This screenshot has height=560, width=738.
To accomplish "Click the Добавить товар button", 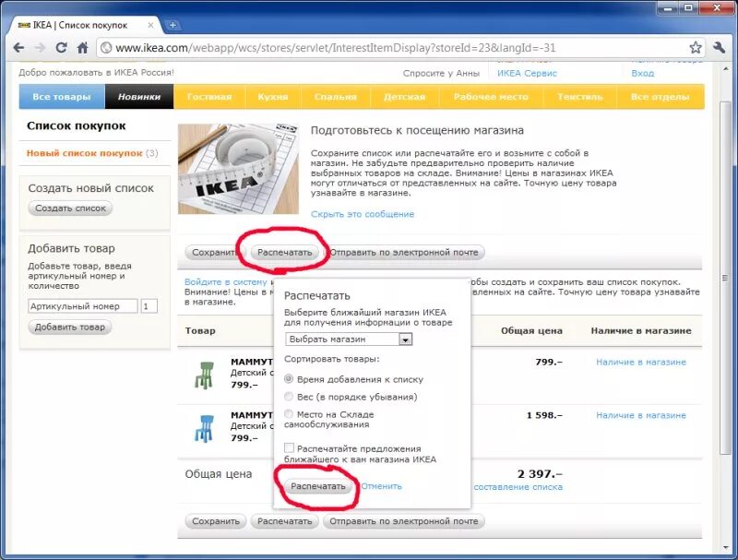I will pyautogui.click(x=70, y=327).
